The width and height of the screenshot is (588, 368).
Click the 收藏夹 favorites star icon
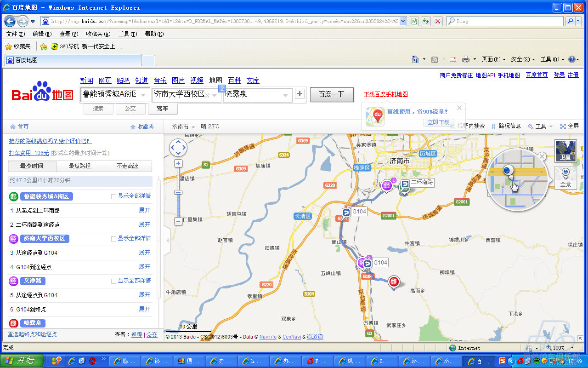[x=8, y=46]
